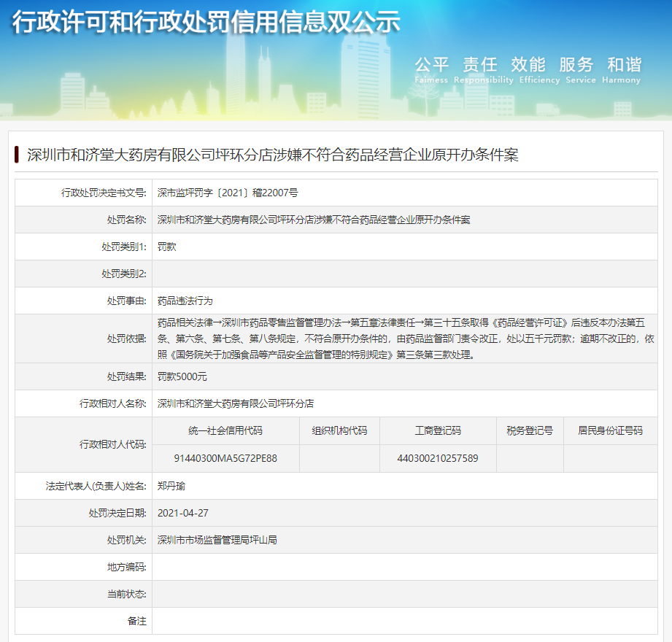672x642 pixels.
Task: Click the 行政相对人代码 label
Action: pyautogui.click(x=112, y=445)
